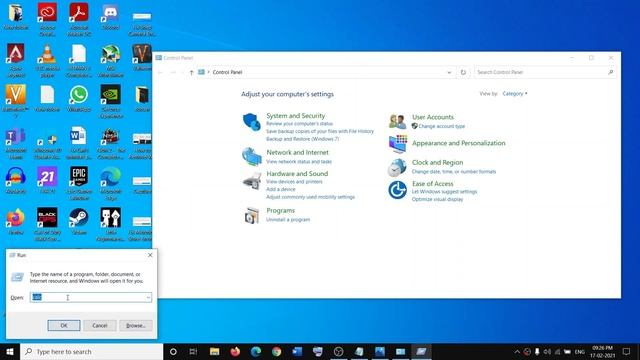The image size is (640, 360).
Task: Click the Clock and Region clock icon
Action: coord(397,167)
